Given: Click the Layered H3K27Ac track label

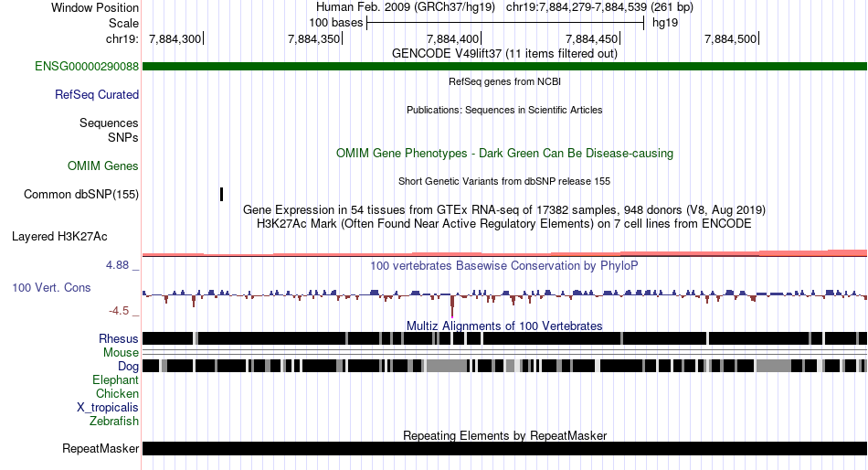Looking at the screenshot, I should (59, 237).
